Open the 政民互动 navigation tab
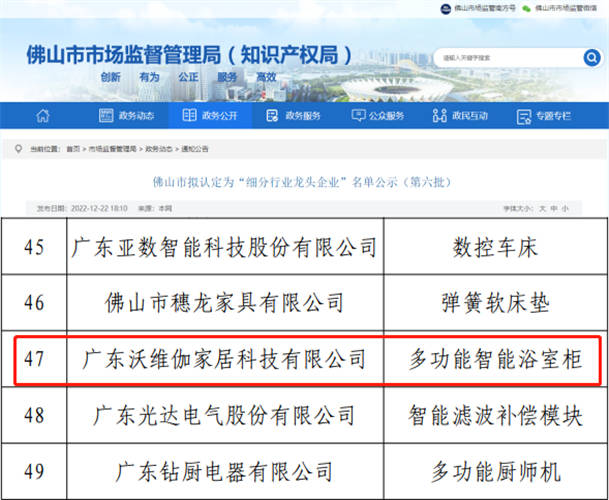The width and height of the screenshot is (609, 500). coord(460,115)
